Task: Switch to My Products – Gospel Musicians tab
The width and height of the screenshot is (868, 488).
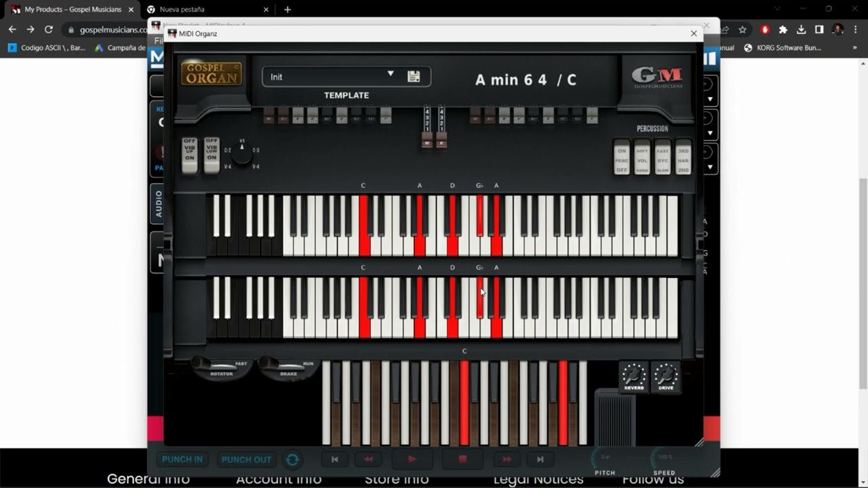Action: [x=73, y=9]
